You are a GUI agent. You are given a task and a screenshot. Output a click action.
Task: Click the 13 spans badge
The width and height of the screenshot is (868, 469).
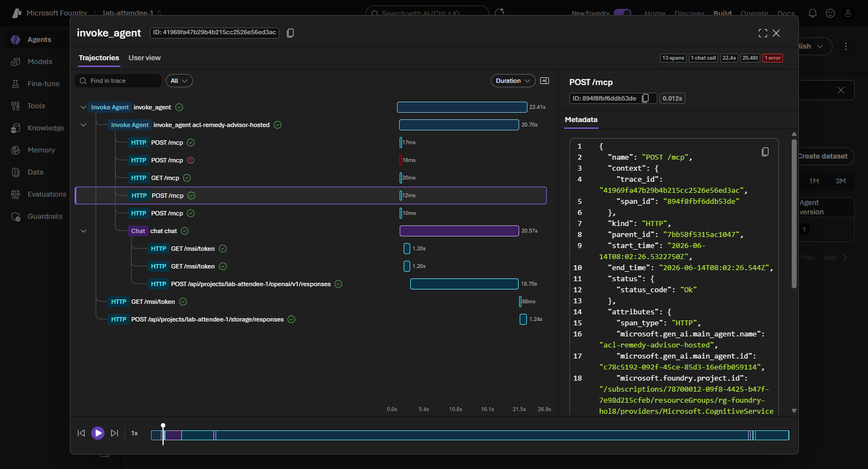(673, 58)
